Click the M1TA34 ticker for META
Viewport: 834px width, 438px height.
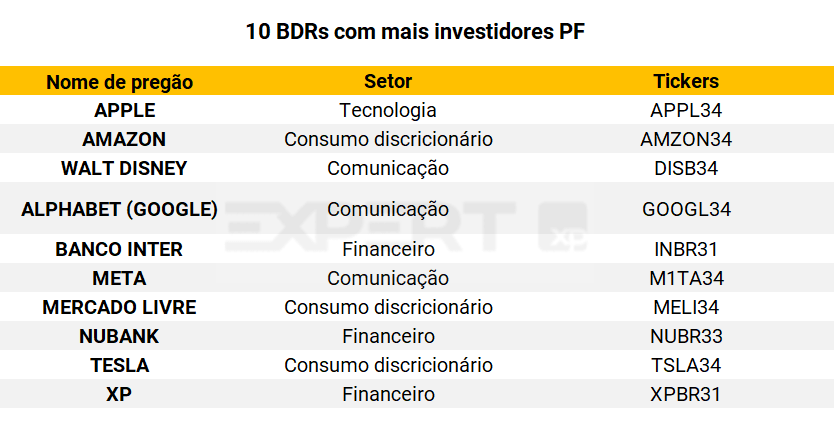click(686, 278)
